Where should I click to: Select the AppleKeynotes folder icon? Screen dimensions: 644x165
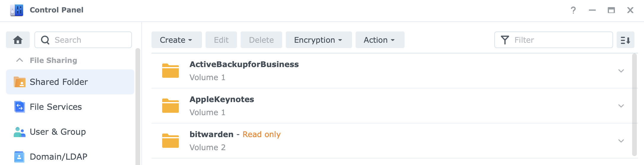pos(171,106)
